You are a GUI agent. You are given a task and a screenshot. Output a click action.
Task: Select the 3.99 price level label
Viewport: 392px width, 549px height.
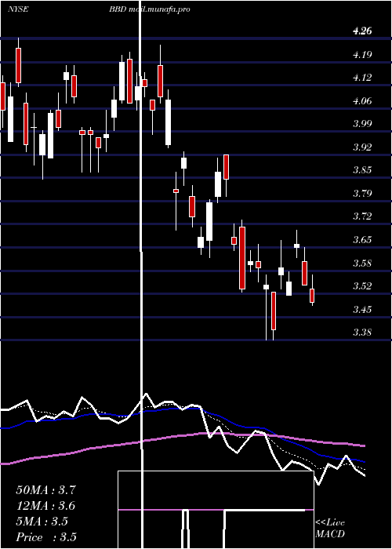(x=362, y=124)
